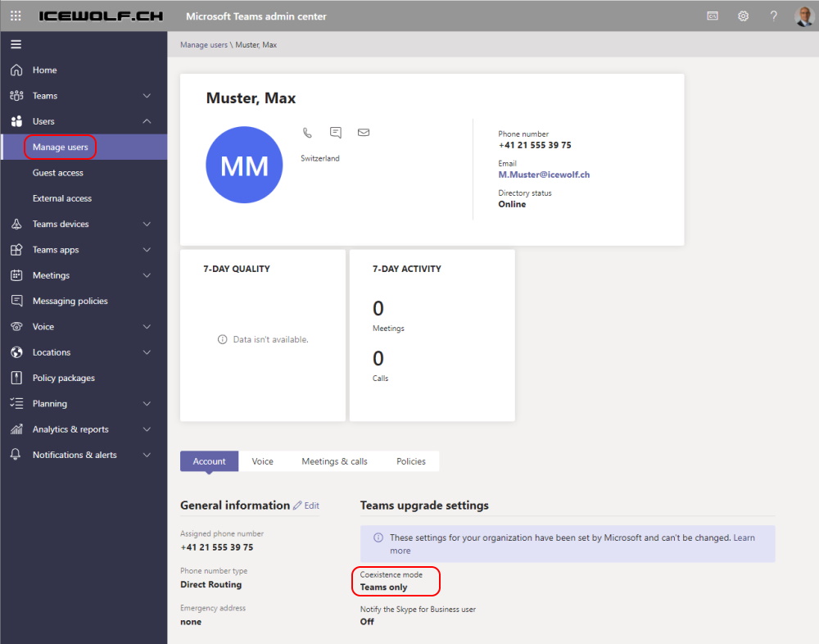
Task: Switch to the Voice tab
Action: tap(262, 461)
